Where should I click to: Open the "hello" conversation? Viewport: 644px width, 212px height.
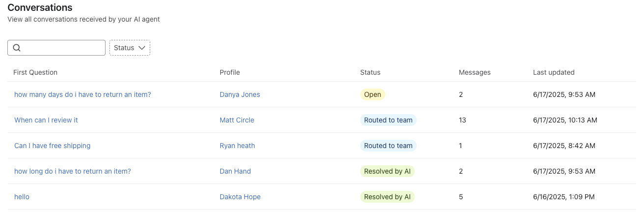pos(22,197)
